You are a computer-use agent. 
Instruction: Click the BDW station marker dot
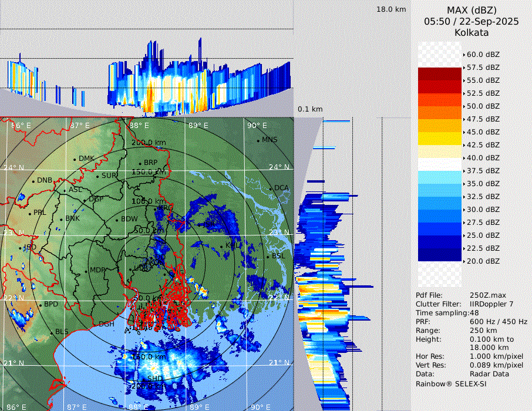pos(117,220)
